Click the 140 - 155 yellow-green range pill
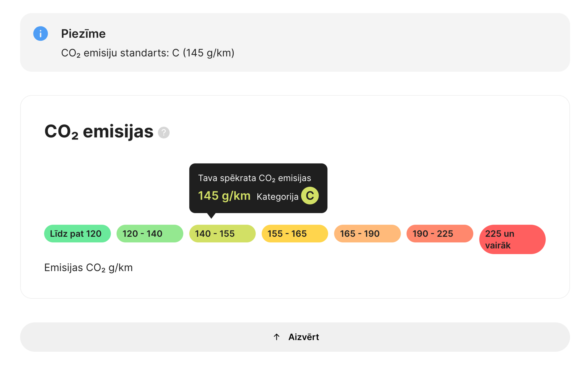This screenshot has height=368, width=588. pyautogui.click(x=222, y=233)
